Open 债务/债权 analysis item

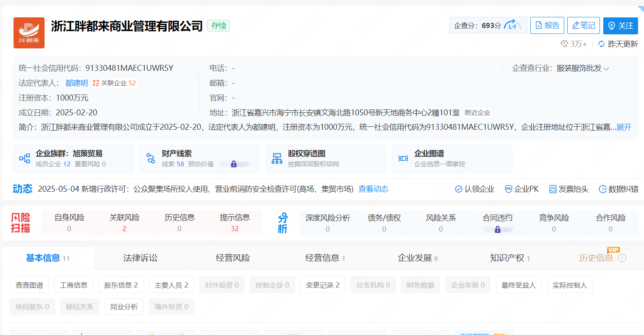(x=384, y=223)
